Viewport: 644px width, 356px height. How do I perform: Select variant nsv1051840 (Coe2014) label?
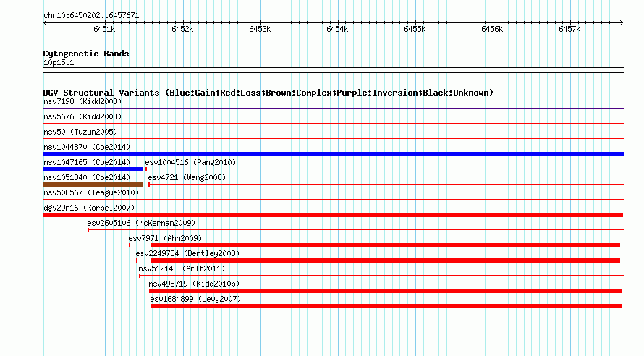pos(87,177)
